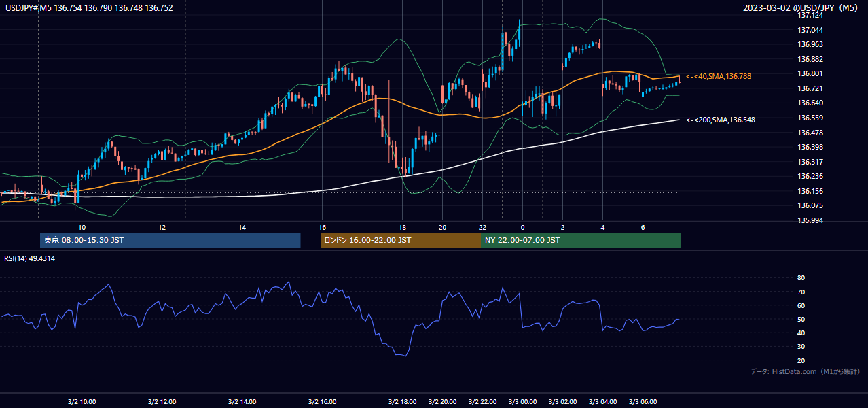The image size is (868, 408).
Task: Click hour tick 2 under price chart
Action: [562, 227]
